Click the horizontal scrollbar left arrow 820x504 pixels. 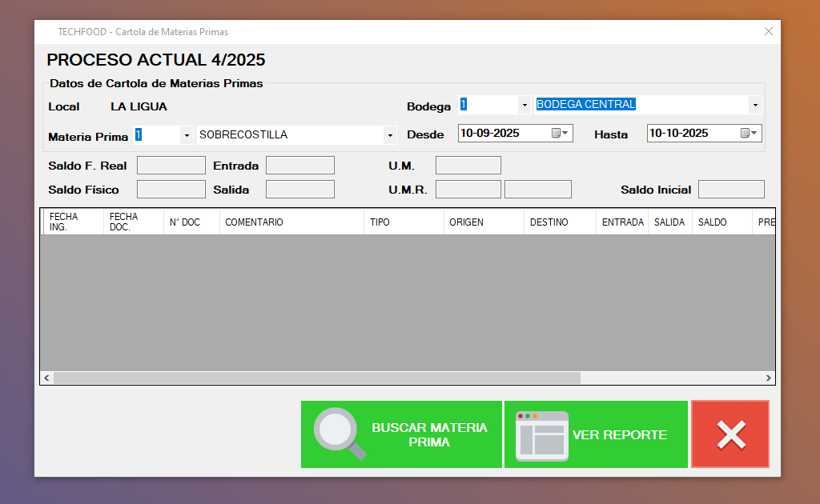46,378
